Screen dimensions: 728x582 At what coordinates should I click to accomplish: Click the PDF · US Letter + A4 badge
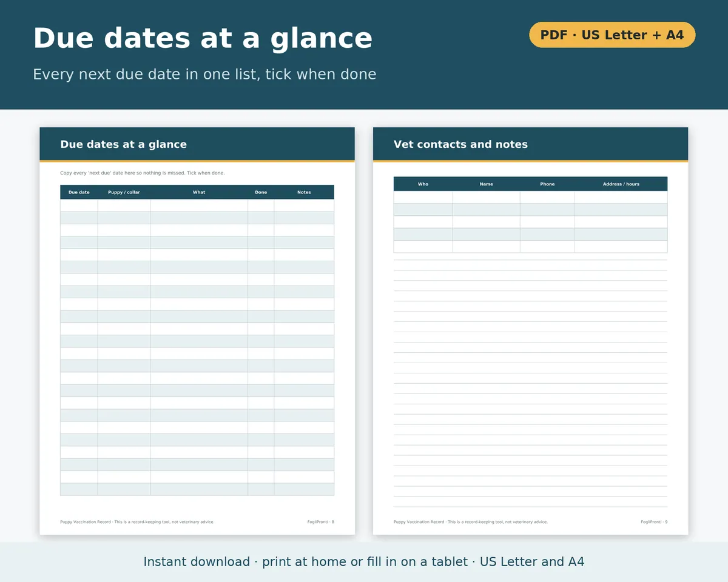(x=612, y=35)
